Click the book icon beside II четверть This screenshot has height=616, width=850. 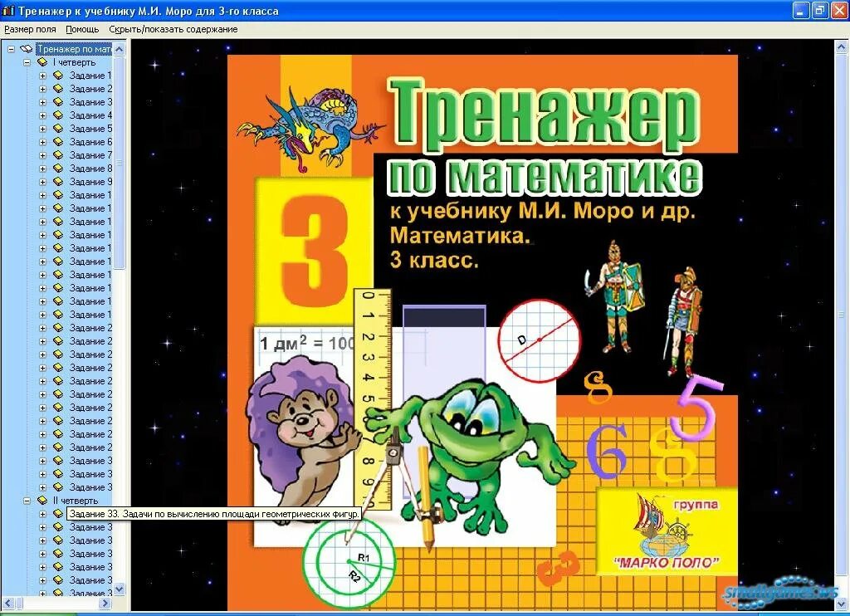coord(42,501)
